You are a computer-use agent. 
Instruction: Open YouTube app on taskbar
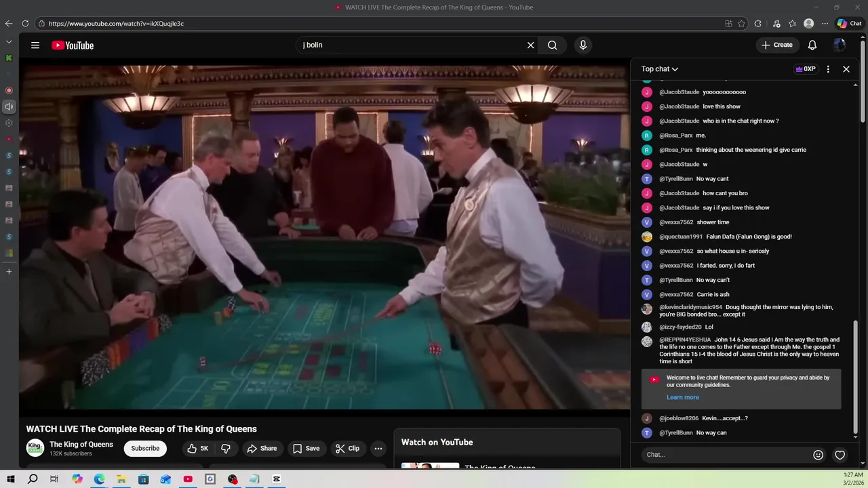coord(188,479)
